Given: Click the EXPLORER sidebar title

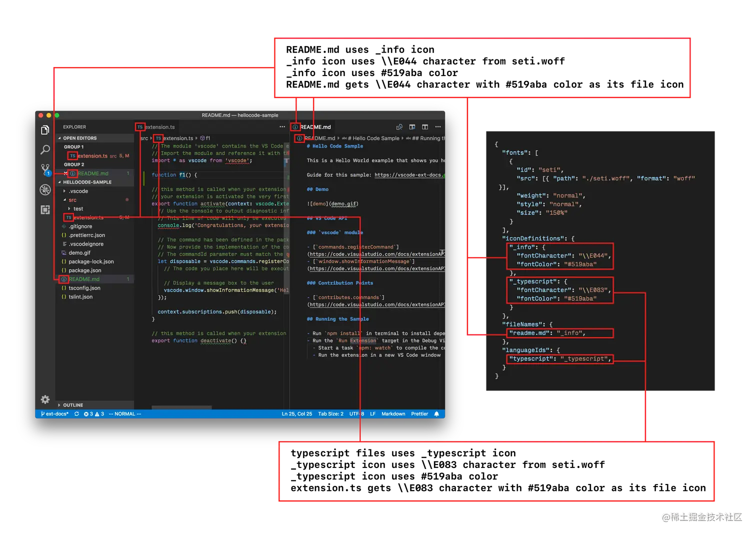Looking at the screenshot, I should 74,127.
